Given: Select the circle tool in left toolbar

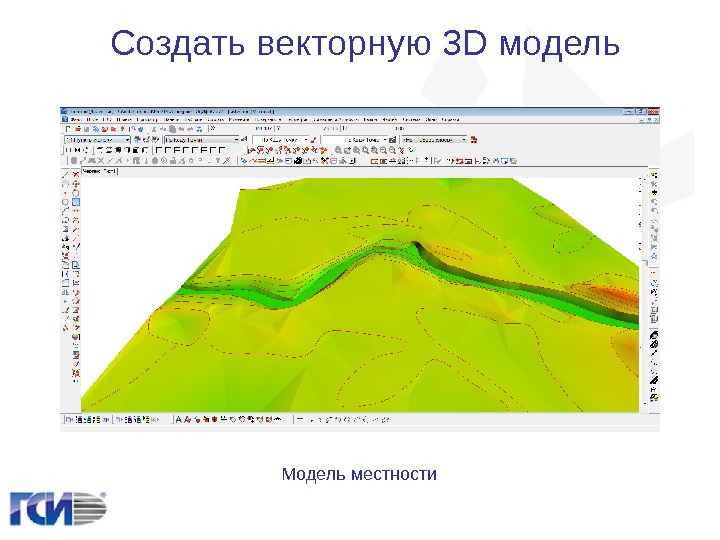Looking at the screenshot, I should coord(65,202).
